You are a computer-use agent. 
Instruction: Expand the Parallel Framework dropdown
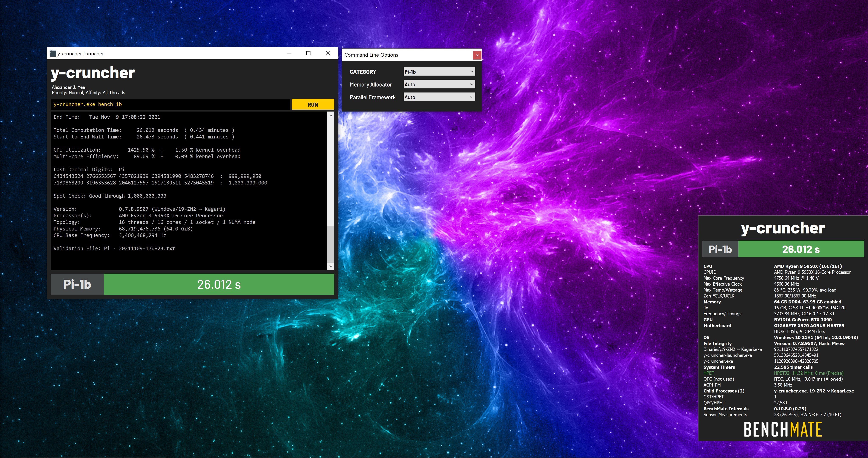coord(439,97)
